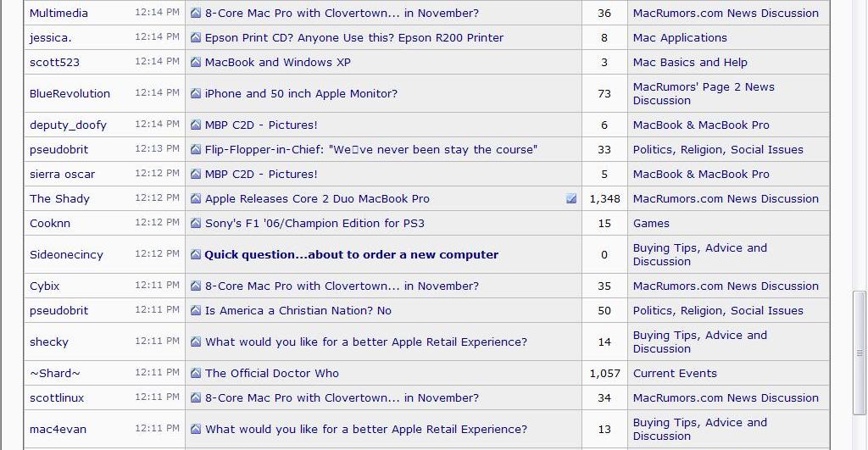Click the vertical scrollbar thumb
The width and height of the screenshot is (868, 450).
(x=860, y=353)
